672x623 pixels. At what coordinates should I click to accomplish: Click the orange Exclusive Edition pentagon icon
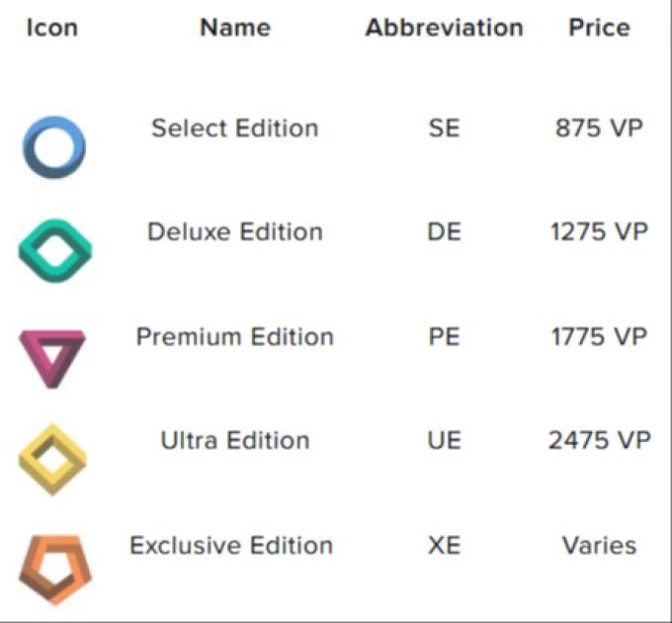point(55,570)
